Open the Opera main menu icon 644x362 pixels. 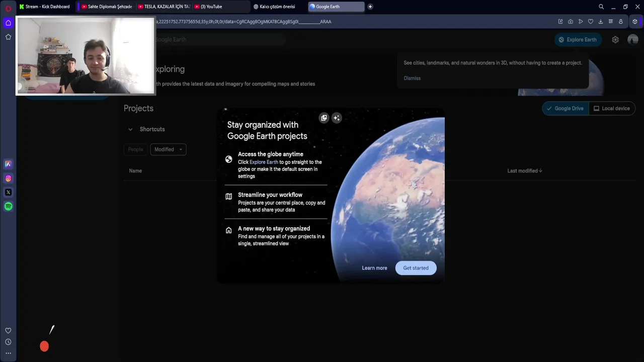(x=8, y=8)
